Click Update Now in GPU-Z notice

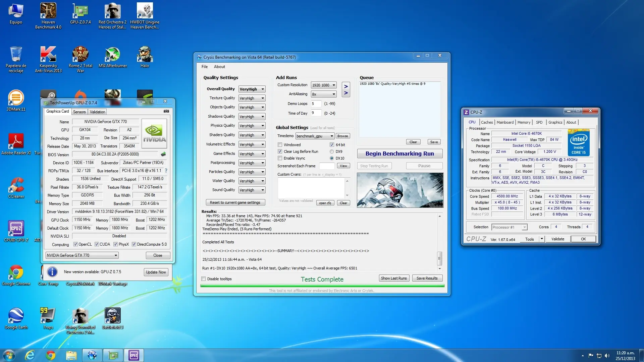click(156, 272)
